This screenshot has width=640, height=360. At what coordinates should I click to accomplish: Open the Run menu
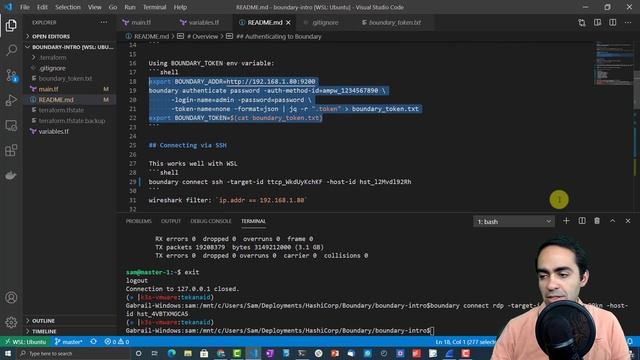130,7
